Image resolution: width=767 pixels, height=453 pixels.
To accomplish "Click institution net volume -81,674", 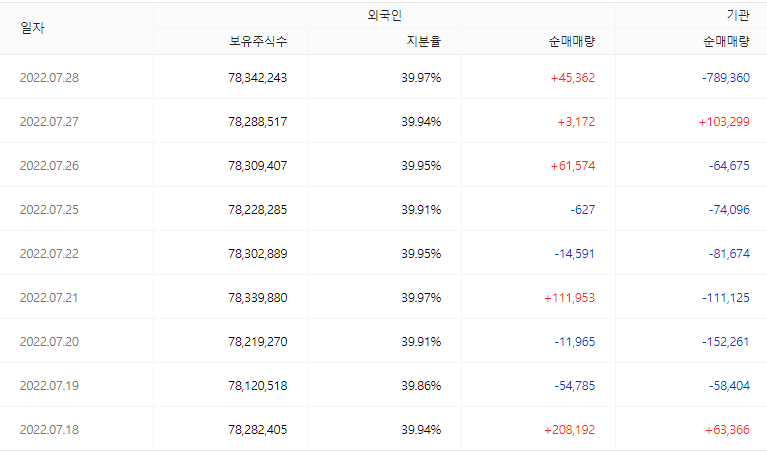I will (x=729, y=254).
